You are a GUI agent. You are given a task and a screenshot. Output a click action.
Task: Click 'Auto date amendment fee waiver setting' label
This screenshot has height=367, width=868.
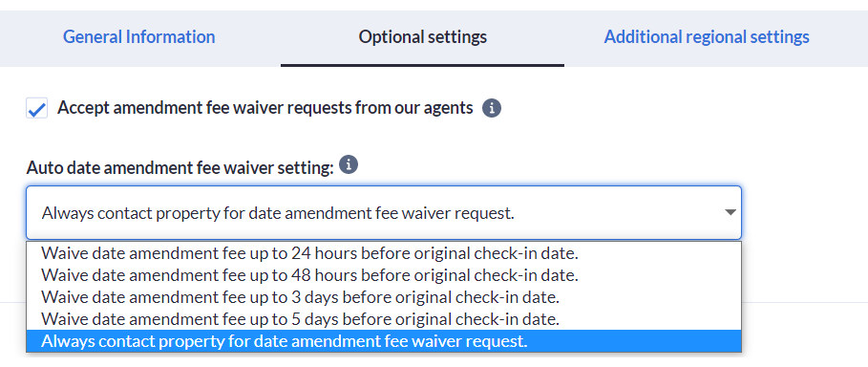point(180,167)
